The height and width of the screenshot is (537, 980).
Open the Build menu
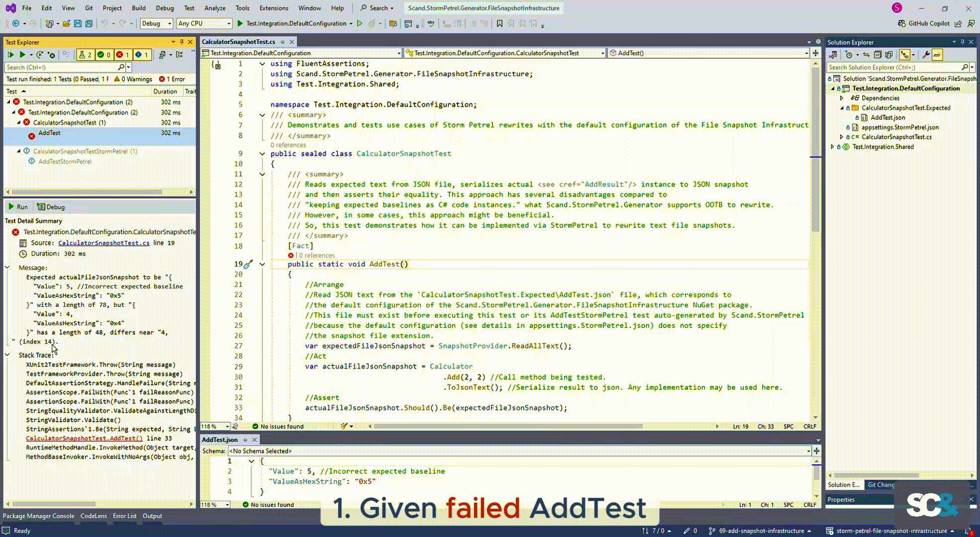(139, 8)
